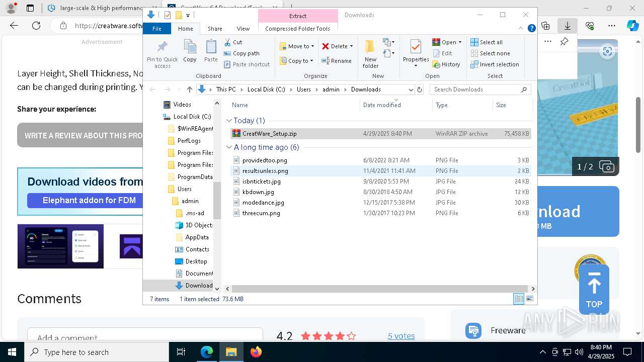
Task: Open Edge downloads icon in browser toolbar
Action: (x=568, y=26)
